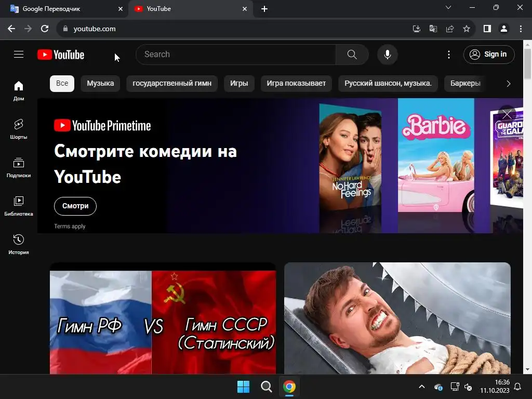532x399 pixels.
Task: Select the государственный гимн chip
Action: 172,84
